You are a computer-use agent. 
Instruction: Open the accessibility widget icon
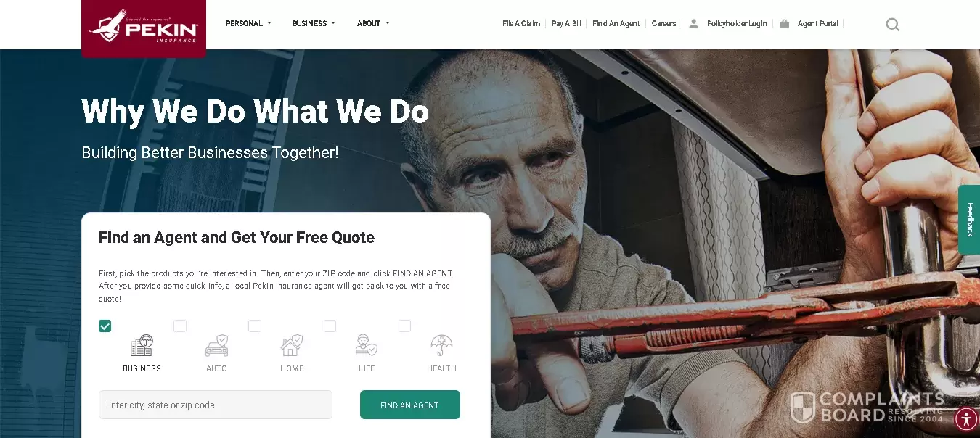[x=966, y=419]
